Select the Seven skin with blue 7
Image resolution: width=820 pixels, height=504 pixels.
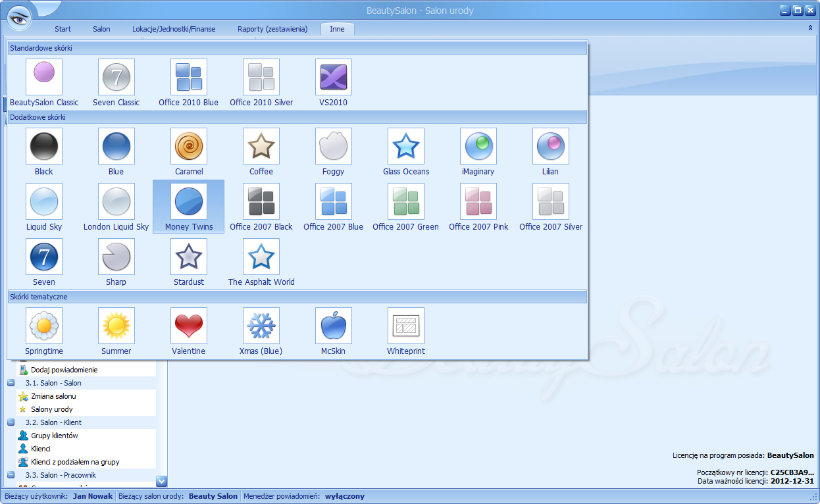pos(44,263)
